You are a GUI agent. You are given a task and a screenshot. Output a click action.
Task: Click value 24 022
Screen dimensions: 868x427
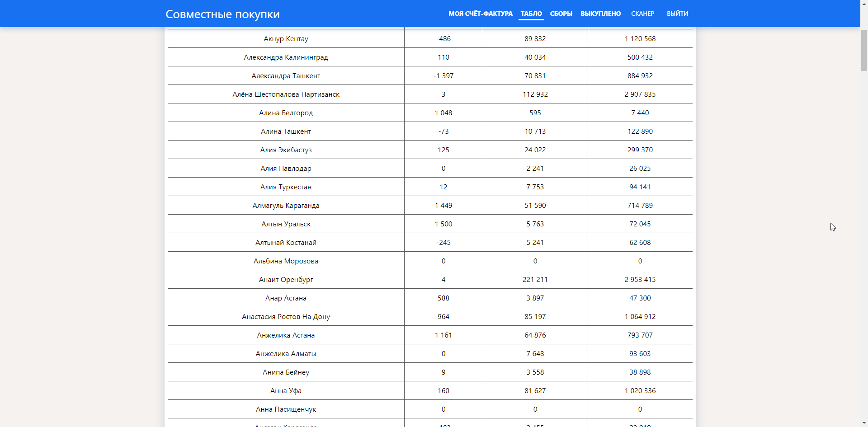(x=535, y=150)
